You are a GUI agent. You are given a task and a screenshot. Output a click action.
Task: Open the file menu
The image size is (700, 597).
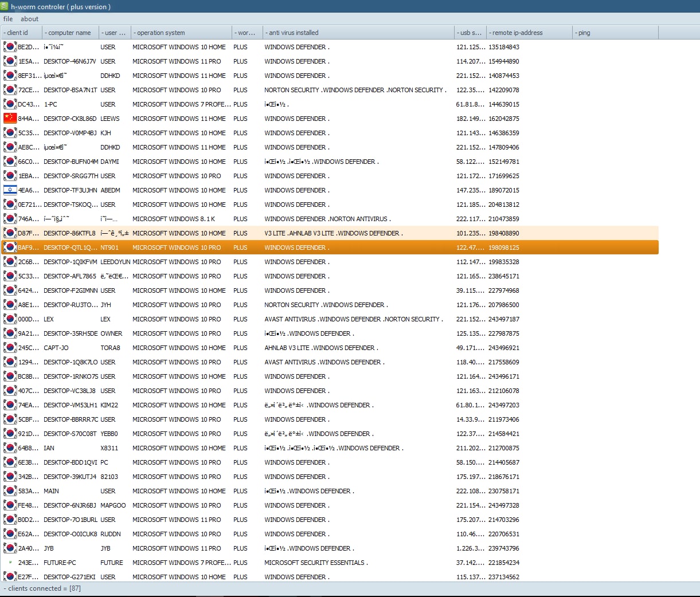[x=8, y=19]
